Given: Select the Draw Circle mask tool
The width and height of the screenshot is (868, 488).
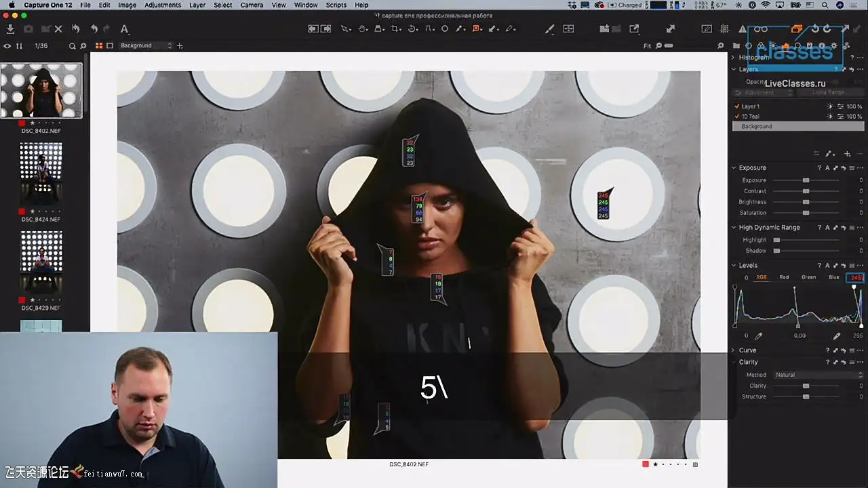Looking at the screenshot, I should pos(445,29).
